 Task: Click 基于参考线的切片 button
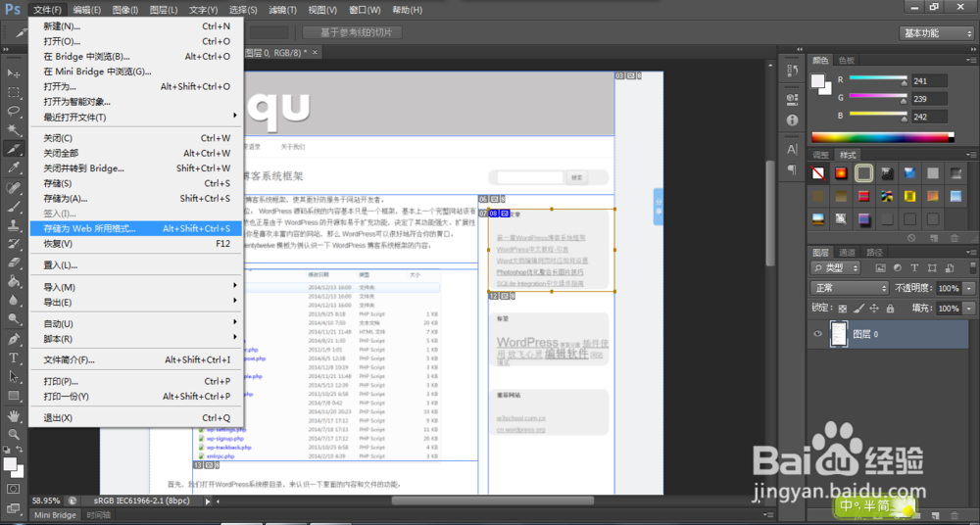point(352,32)
